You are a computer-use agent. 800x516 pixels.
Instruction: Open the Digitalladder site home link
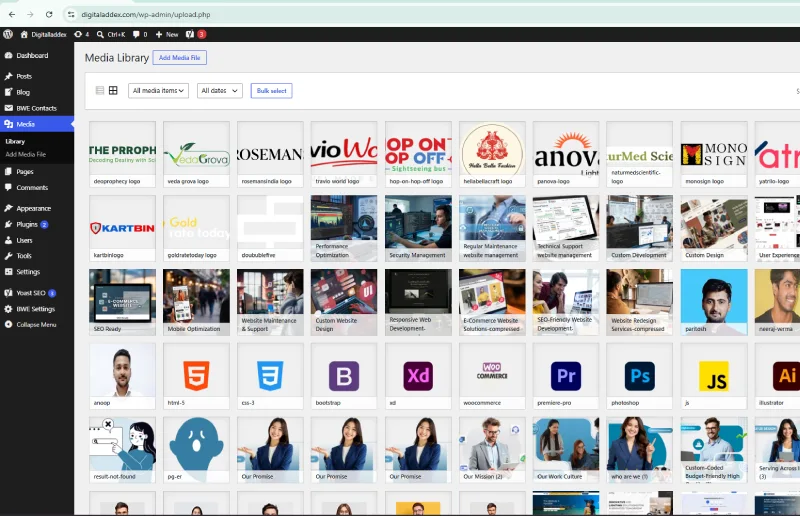coord(43,34)
